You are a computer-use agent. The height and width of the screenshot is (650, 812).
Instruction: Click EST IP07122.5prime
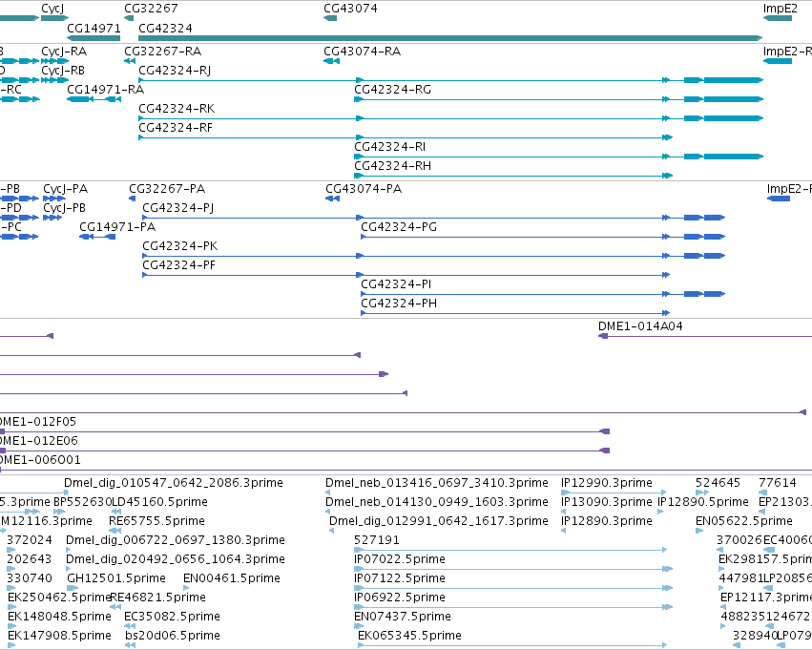399,578
